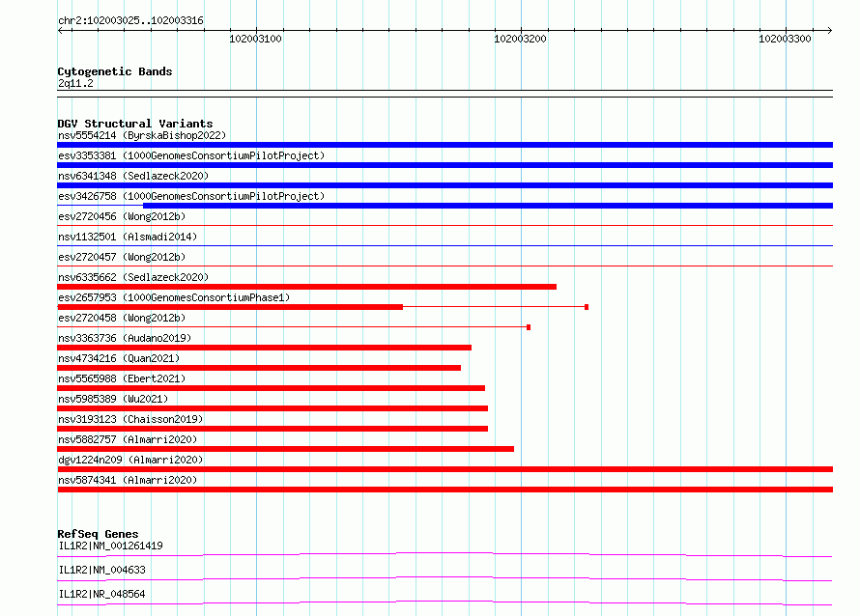This screenshot has height=616, width=860.
Task: Select the red bar of nsv3363736
Action: 265,348
